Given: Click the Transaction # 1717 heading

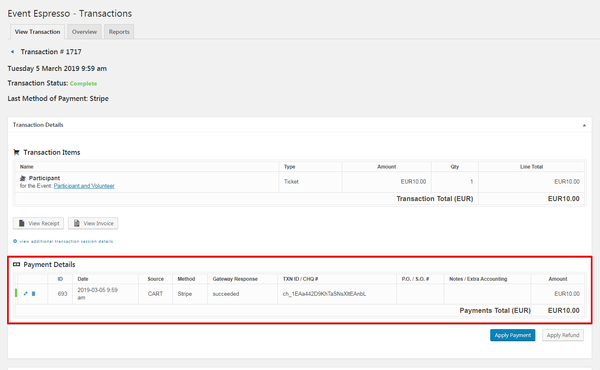Looking at the screenshot, I should click(x=51, y=52).
